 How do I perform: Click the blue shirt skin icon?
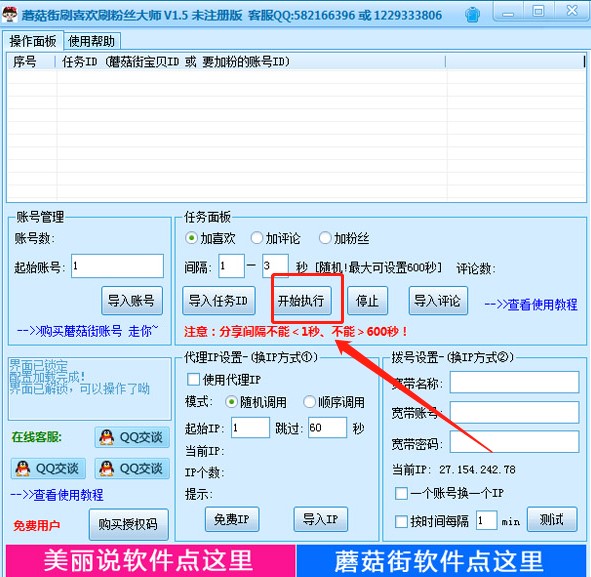tap(472, 15)
